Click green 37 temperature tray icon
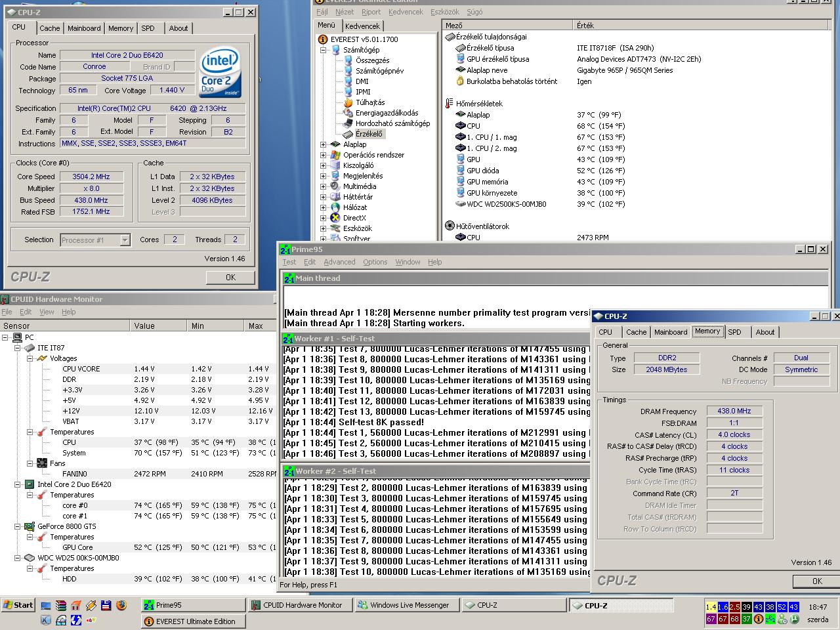Screen dimensions: 840x630 point(747,619)
